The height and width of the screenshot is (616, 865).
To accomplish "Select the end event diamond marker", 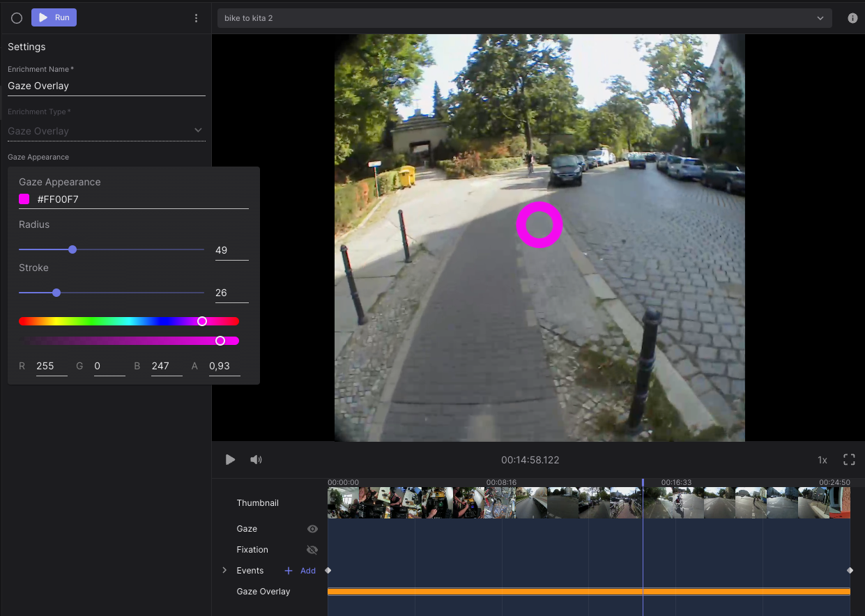I will [x=850, y=570].
